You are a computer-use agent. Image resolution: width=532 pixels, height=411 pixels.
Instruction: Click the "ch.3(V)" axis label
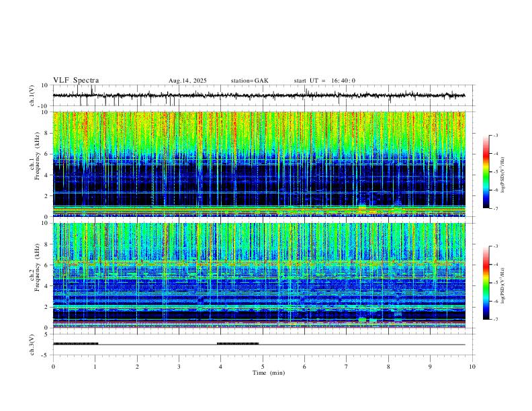pos(32,345)
